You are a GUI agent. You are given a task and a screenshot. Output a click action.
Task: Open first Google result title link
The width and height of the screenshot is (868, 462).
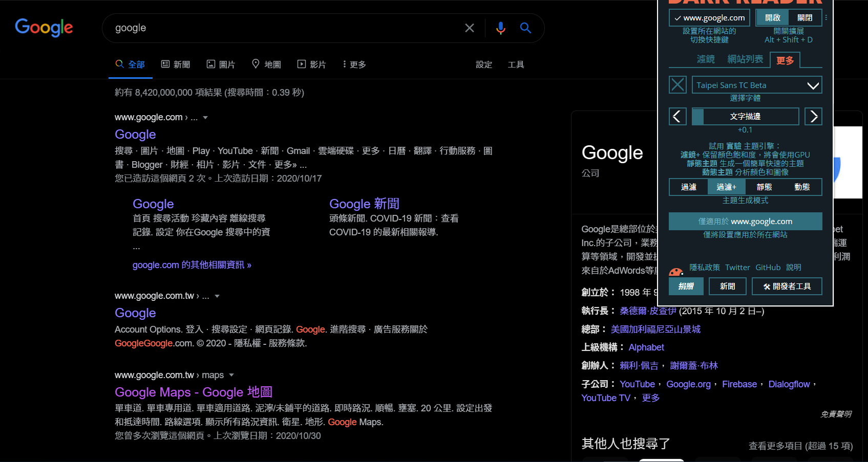(135, 135)
